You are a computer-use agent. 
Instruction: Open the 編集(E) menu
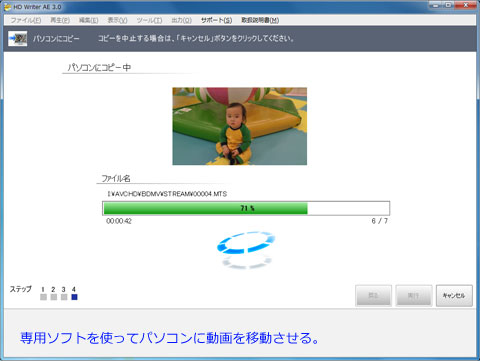coord(89,20)
